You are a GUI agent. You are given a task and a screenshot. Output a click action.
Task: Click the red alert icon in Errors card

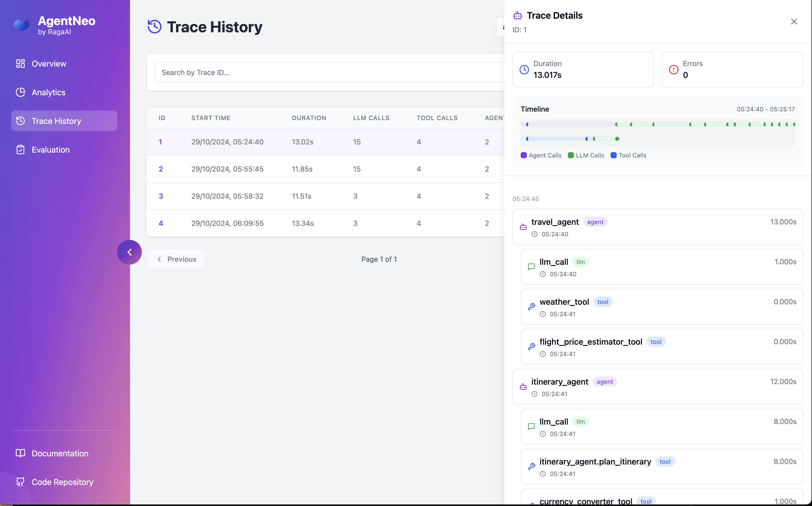point(674,70)
